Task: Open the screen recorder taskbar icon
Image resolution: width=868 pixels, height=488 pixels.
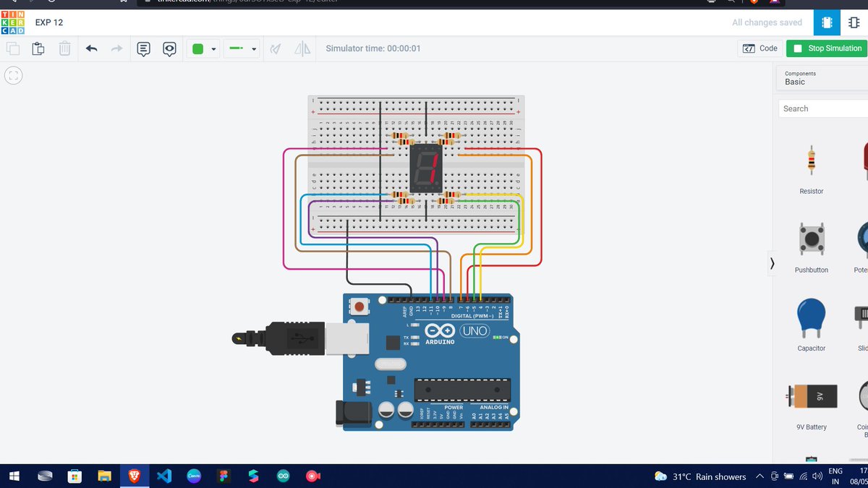Action: (x=312, y=476)
